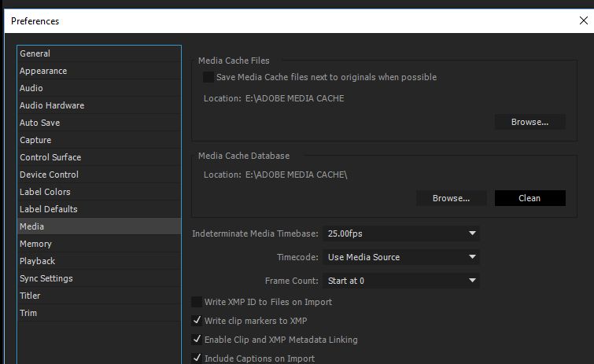Select General in preferences list
Screen dimensions: 594x364
point(35,53)
